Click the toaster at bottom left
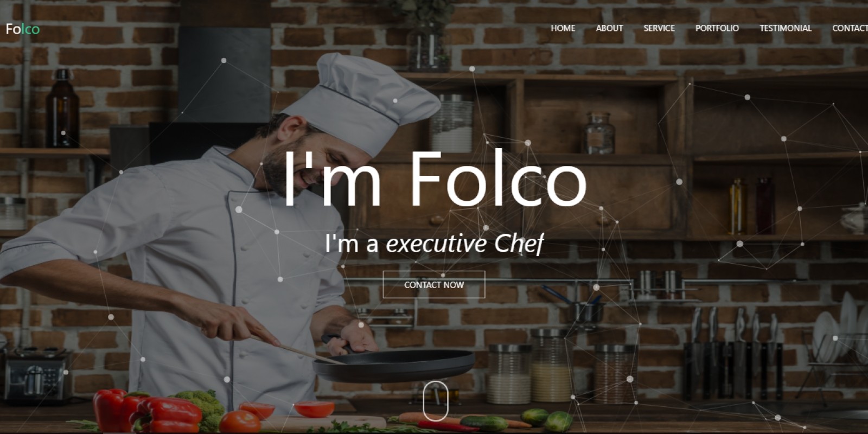Screen dimensions: 868x434 click(x=35, y=375)
